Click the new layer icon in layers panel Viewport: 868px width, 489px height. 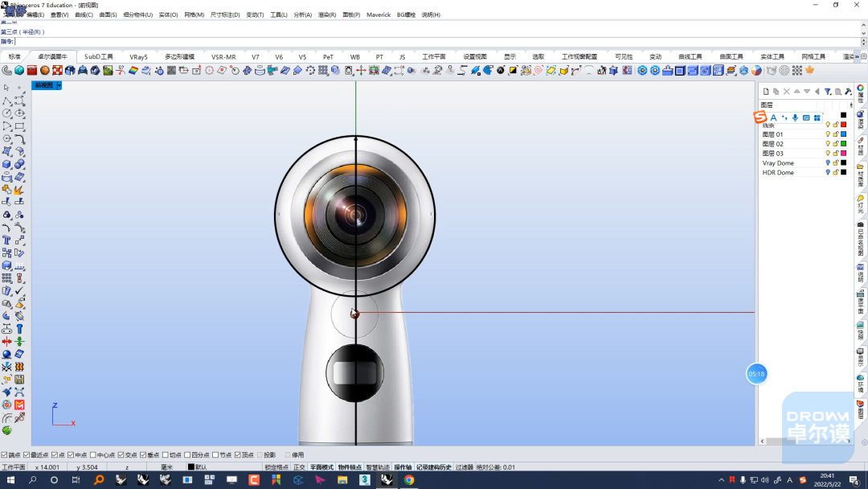click(x=766, y=92)
